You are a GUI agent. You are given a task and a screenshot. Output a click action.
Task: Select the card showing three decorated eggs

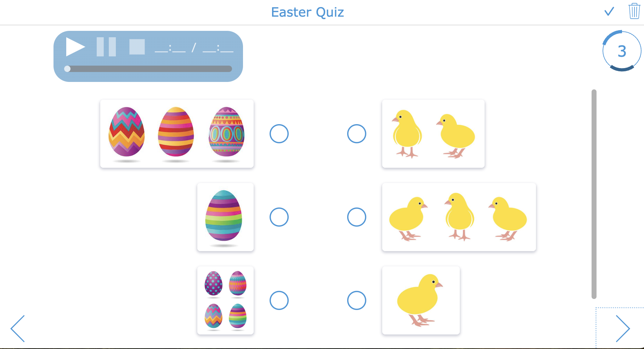pyautogui.click(x=176, y=134)
